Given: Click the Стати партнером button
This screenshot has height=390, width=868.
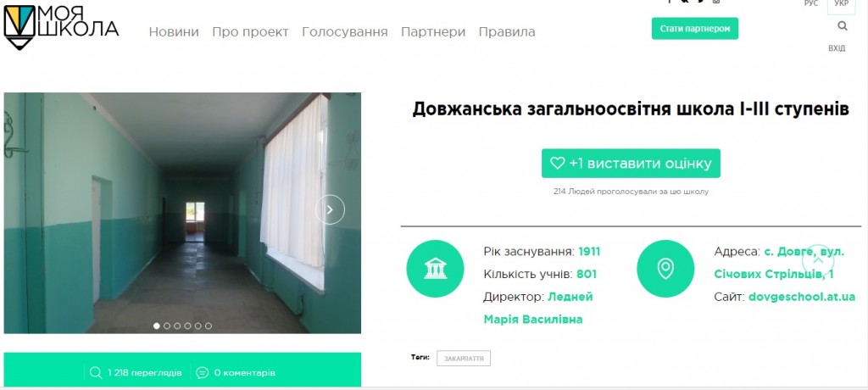Looking at the screenshot, I should coord(695,29).
